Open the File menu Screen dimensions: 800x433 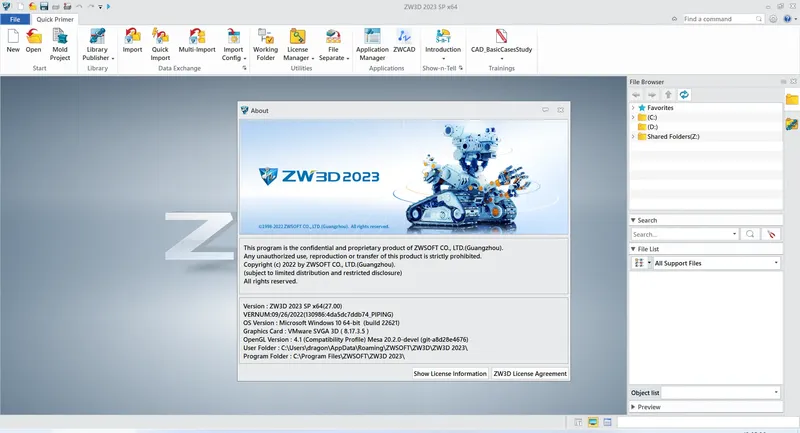15,19
